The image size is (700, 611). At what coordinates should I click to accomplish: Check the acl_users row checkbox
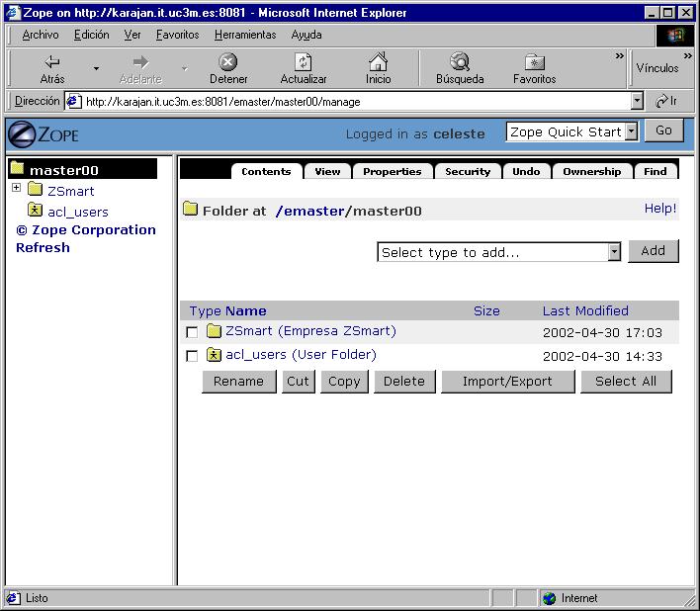tap(192, 356)
